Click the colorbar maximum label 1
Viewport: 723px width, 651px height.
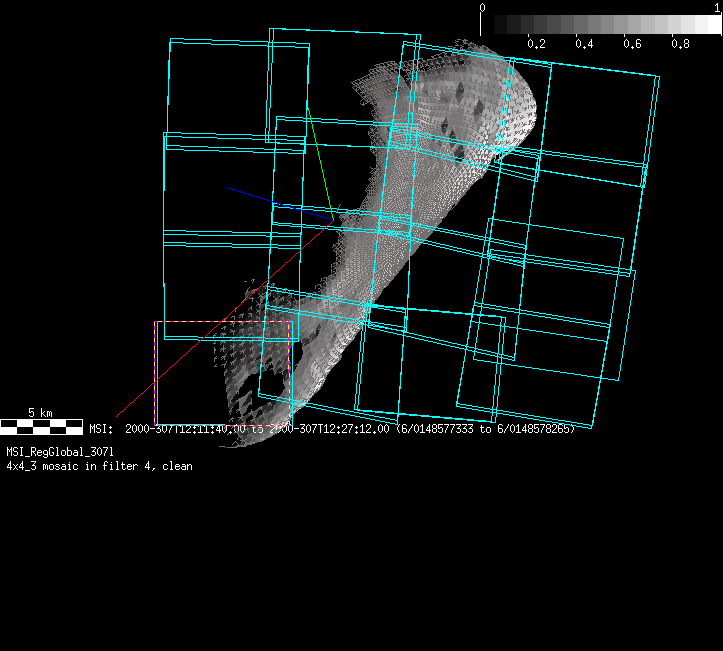tap(717, 7)
